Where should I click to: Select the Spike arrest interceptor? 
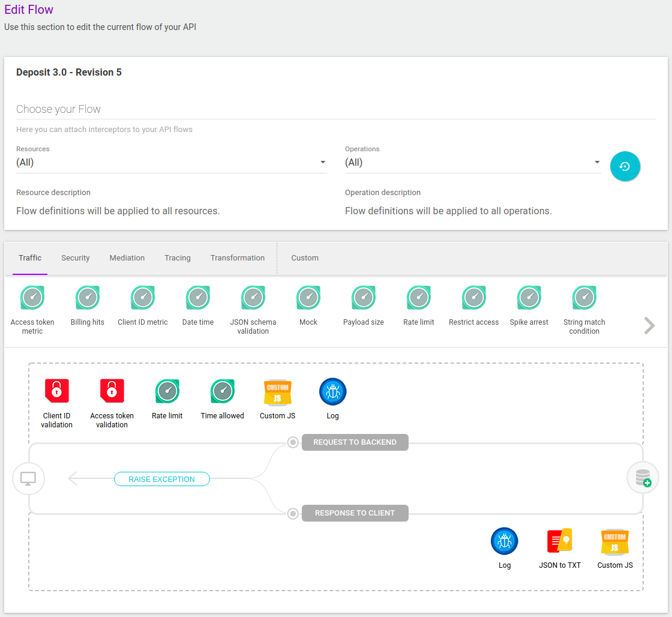point(529,298)
